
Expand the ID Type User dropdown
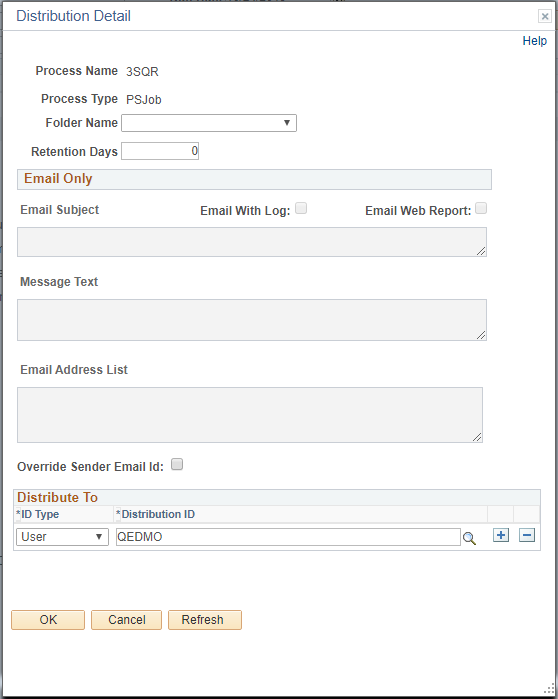click(62, 537)
